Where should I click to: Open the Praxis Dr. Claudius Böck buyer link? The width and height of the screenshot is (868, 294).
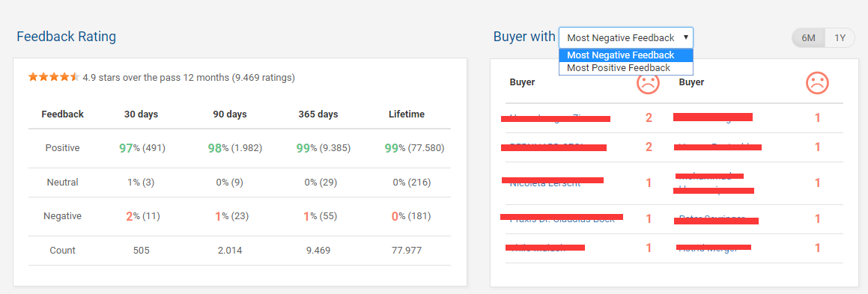pos(562,219)
